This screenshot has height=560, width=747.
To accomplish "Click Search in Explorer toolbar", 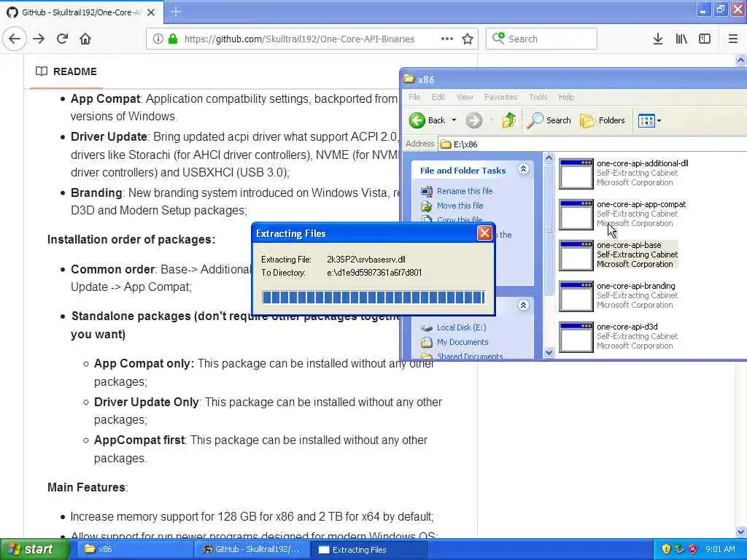I will click(549, 120).
